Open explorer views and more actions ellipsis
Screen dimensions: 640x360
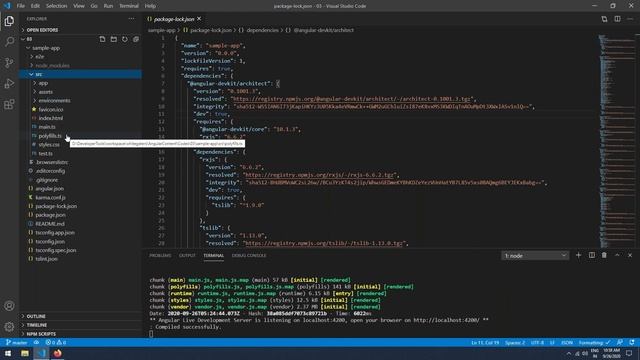[131, 19]
